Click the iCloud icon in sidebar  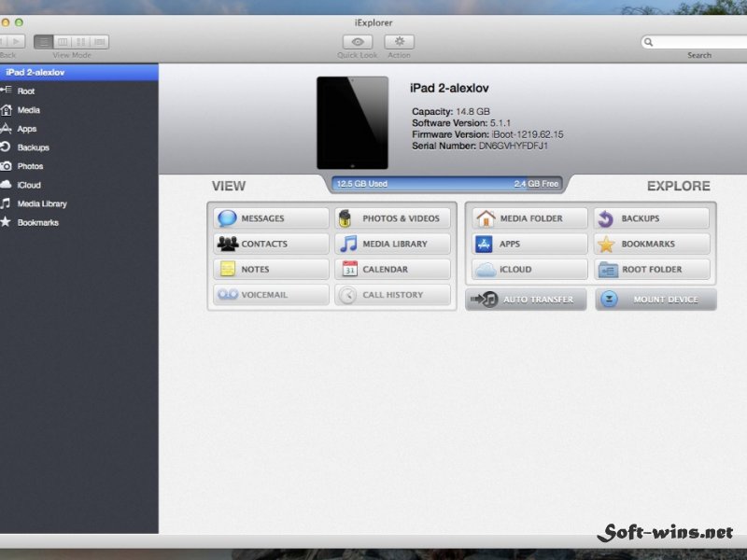click(x=6, y=185)
